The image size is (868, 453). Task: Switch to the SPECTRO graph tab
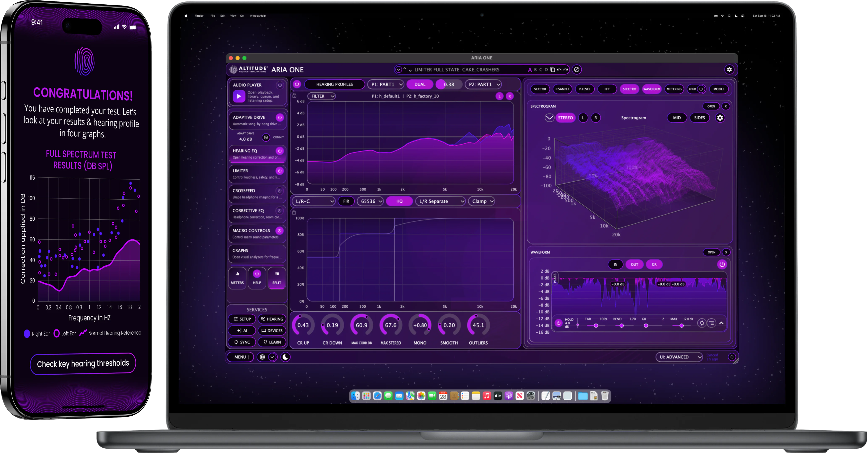point(629,89)
